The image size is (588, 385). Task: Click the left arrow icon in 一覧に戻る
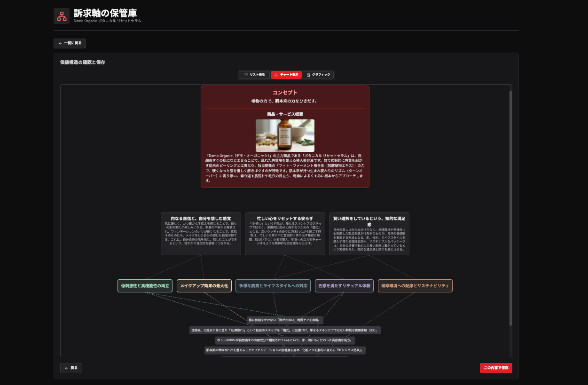coord(60,43)
